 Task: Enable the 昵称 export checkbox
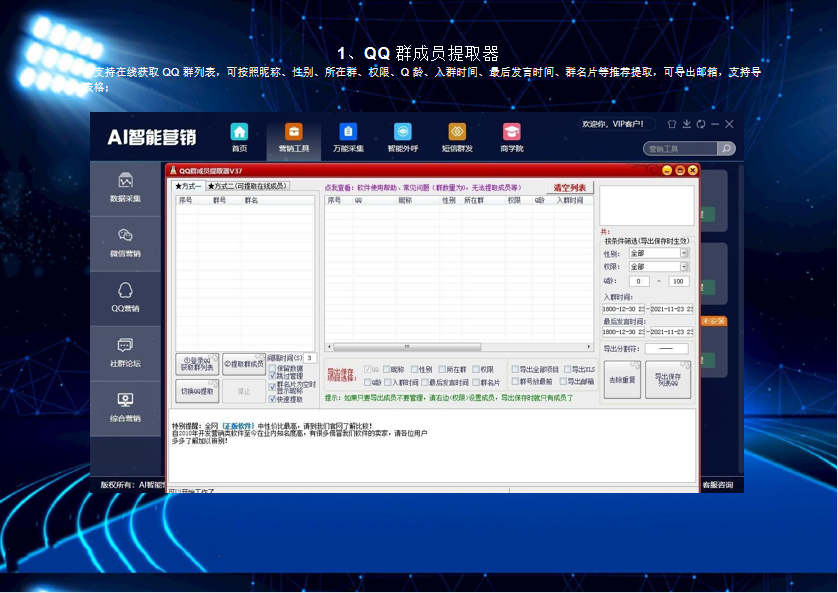point(386,369)
